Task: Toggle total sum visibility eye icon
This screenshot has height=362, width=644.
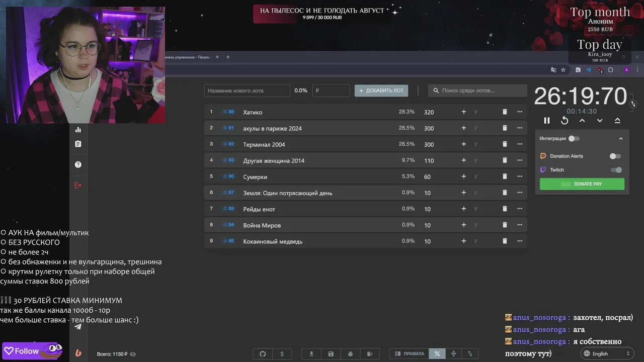Action: 133,354
